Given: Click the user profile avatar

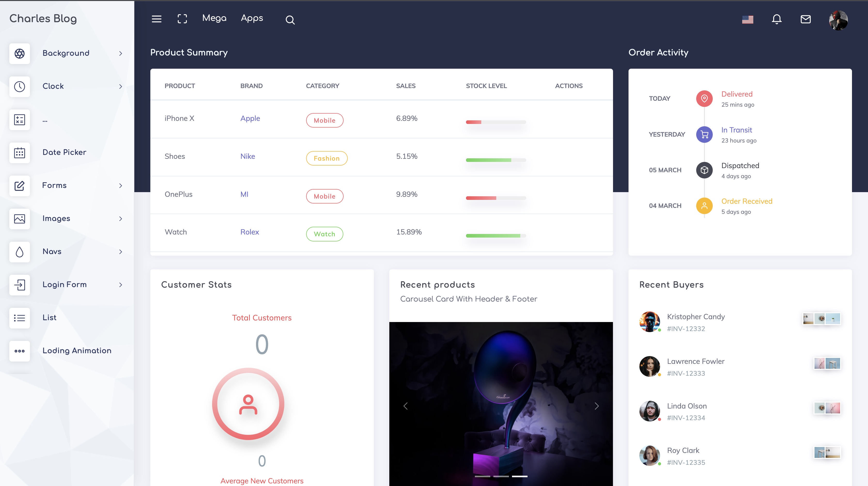Looking at the screenshot, I should pos(838,20).
